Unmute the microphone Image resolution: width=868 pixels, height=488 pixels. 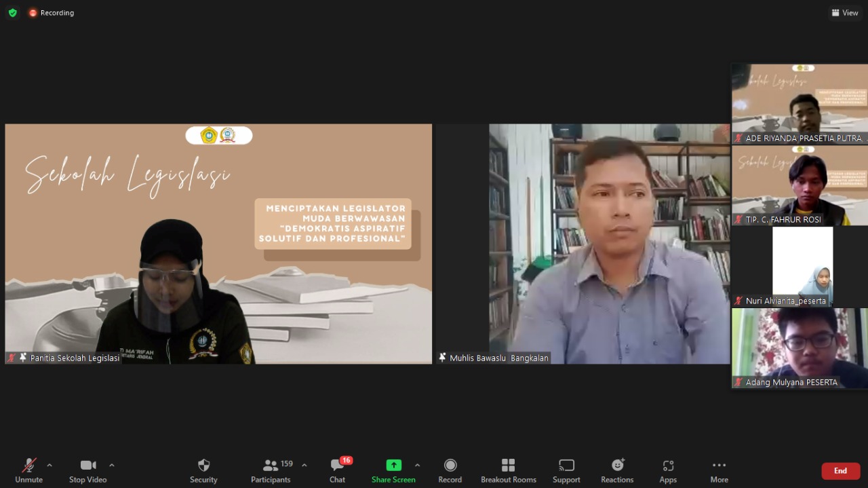[28, 470]
